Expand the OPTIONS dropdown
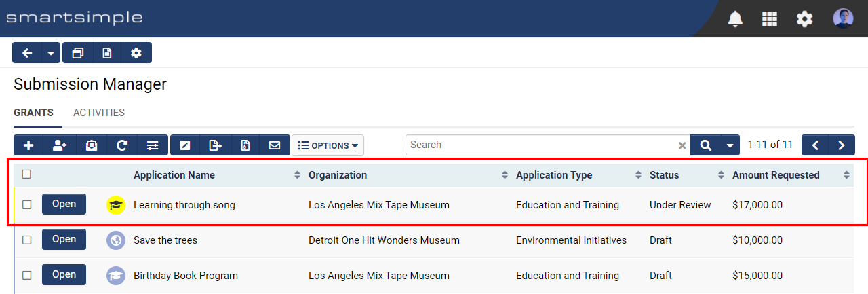 point(328,145)
